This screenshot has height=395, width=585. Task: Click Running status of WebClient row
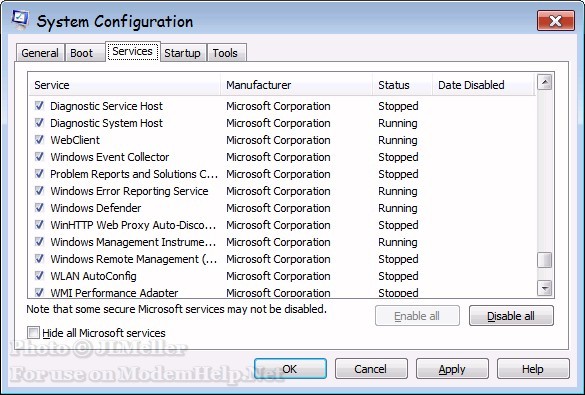pos(398,140)
